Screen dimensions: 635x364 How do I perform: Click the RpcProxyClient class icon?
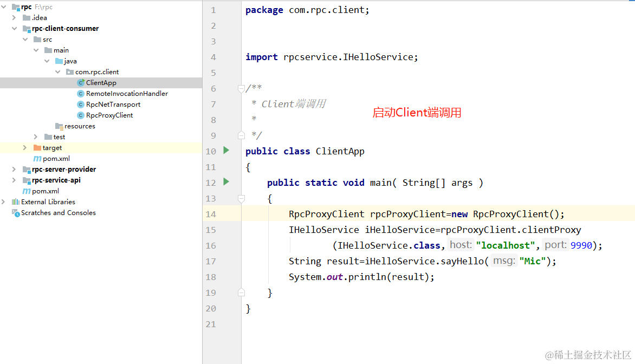point(81,115)
